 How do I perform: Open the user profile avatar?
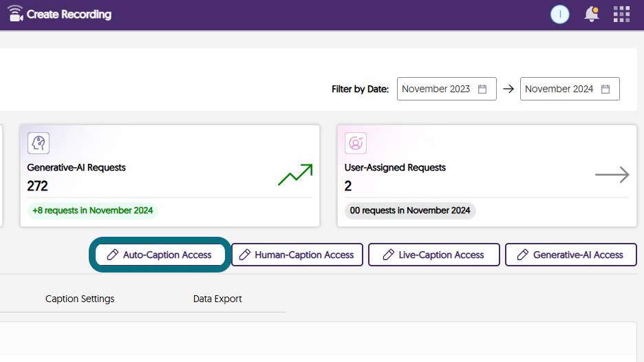[x=560, y=14]
